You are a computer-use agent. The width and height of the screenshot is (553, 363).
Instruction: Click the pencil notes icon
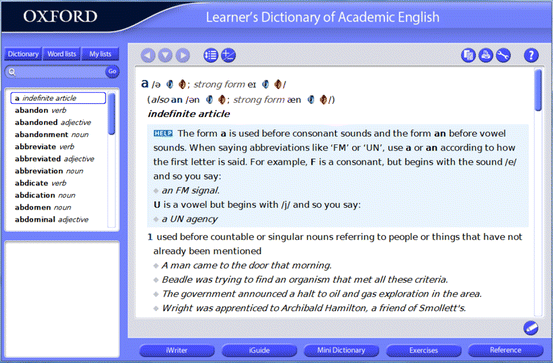(x=531, y=328)
